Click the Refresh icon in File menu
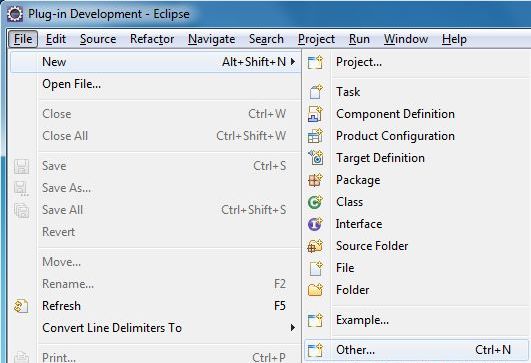The width and height of the screenshot is (531, 363). pos(21,306)
